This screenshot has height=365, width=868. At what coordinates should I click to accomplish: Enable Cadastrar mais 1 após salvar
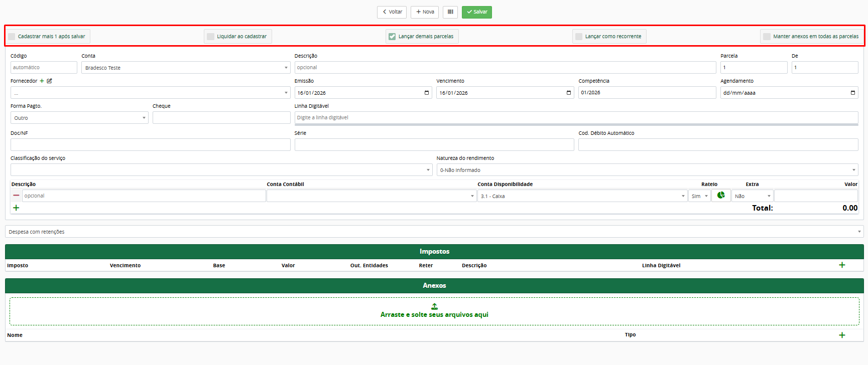coord(12,37)
